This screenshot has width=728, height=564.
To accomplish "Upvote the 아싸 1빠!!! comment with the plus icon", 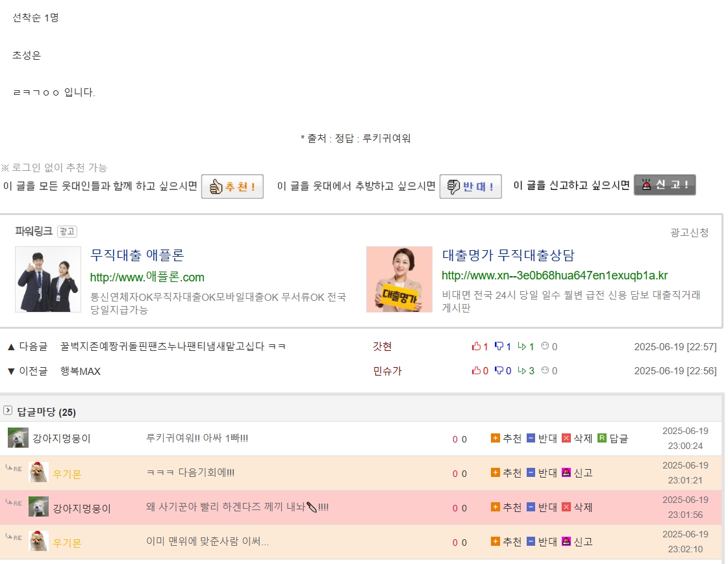I will point(496,438).
